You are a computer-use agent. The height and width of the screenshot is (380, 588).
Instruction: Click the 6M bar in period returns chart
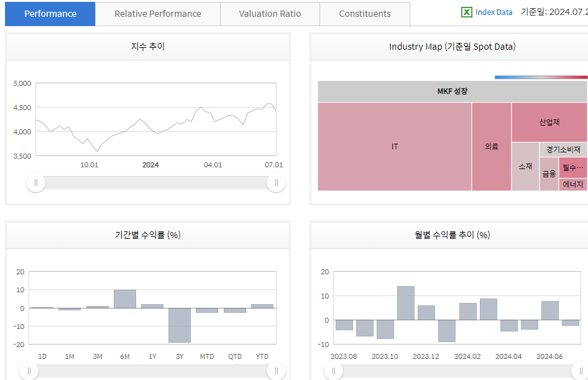124,299
